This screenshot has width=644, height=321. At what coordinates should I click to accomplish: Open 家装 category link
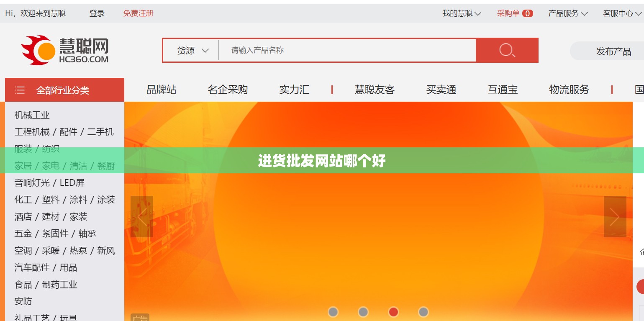78,217
